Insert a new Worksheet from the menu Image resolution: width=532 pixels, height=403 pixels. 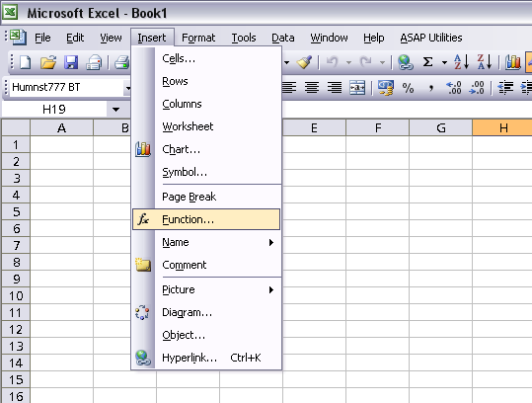tap(206, 126)
